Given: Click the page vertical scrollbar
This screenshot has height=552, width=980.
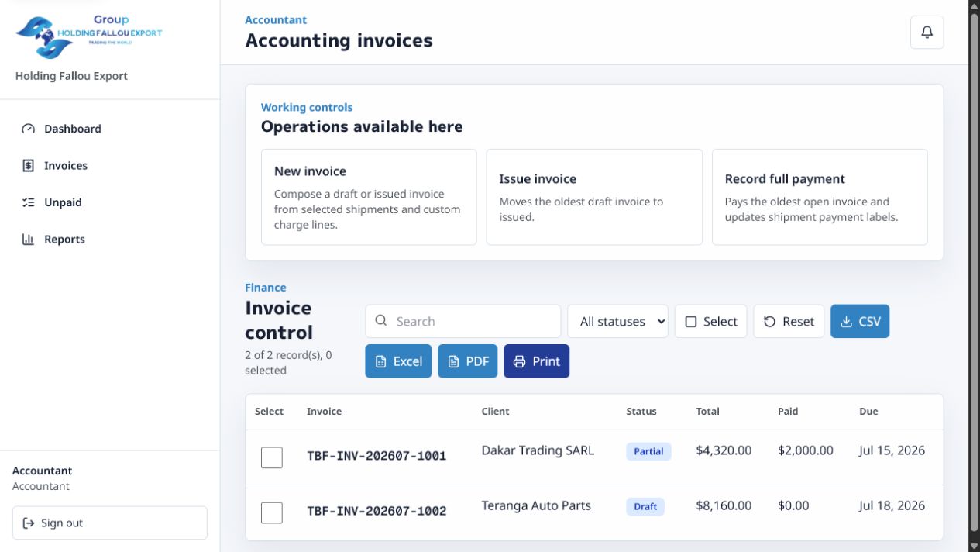Looking at the screenshot, I should [x=974, y=271].
